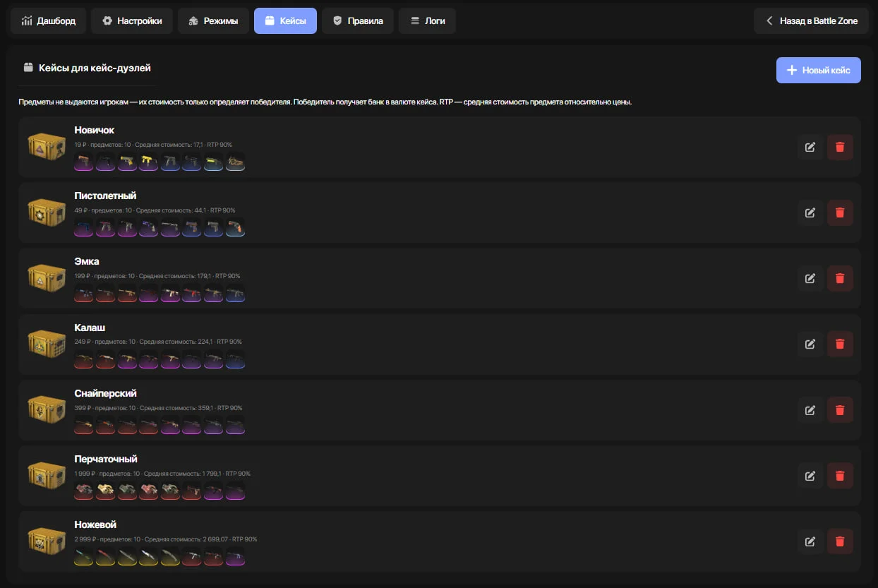Delete the Ножевой case
878x588 pixels.
840,541
